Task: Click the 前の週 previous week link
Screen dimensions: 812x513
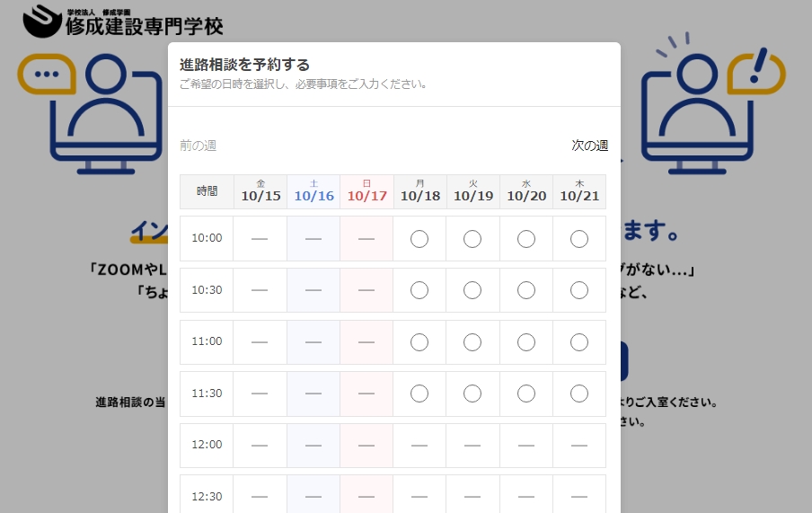Action: tap(199, 146)
